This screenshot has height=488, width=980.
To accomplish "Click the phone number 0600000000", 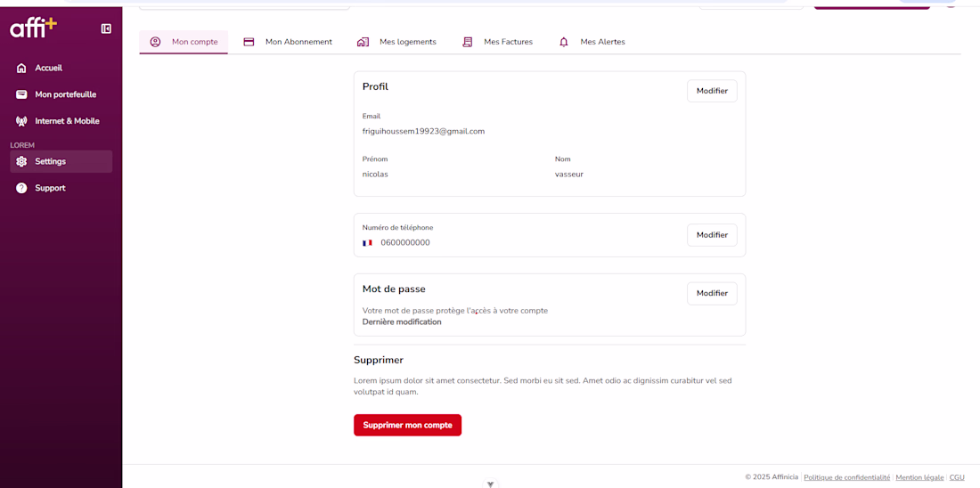I will pyautogui.click(x=405, y=242).
